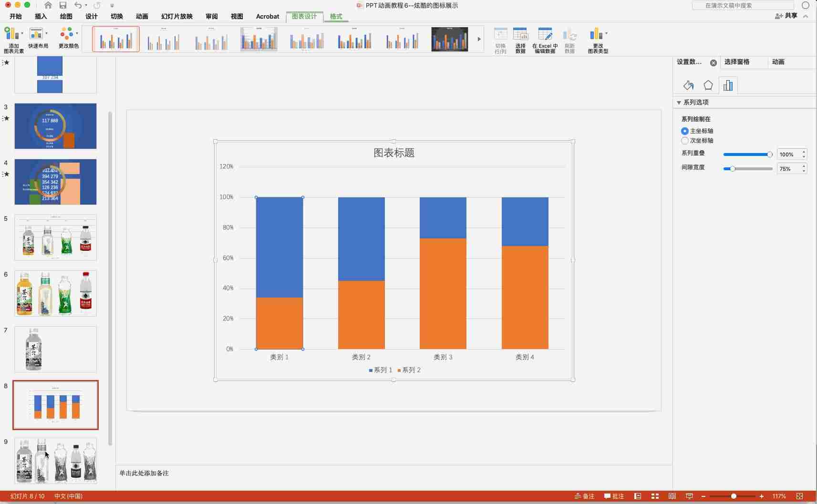Open Quick Layout options

(x=38, y=38)
